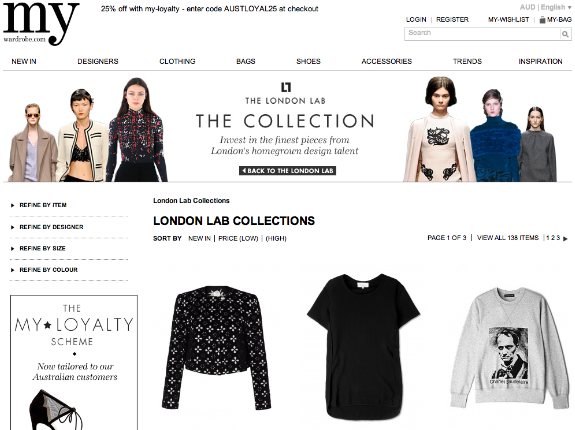The height and width of the screenshot is (430, 575).
Task: Go to next page arrow
Action: click(565, 238)
